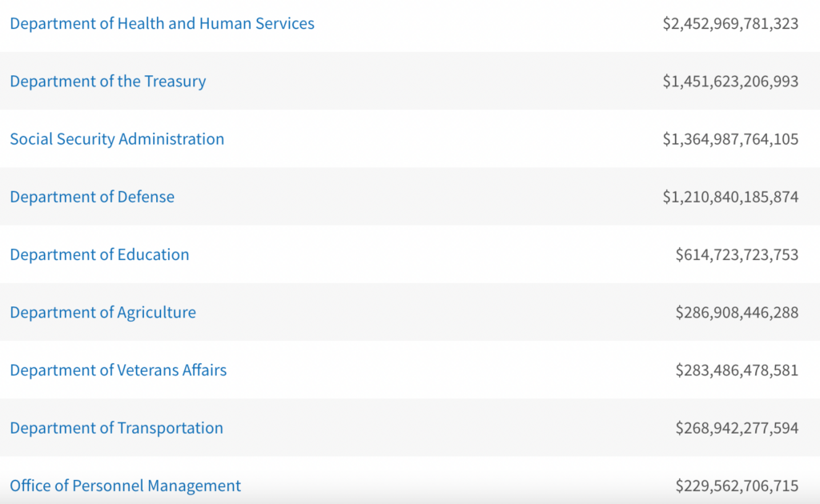Select the Personnel Management amount $229,562,706,715
Screen dimensions: 820x504
click(x=737, y=486)
